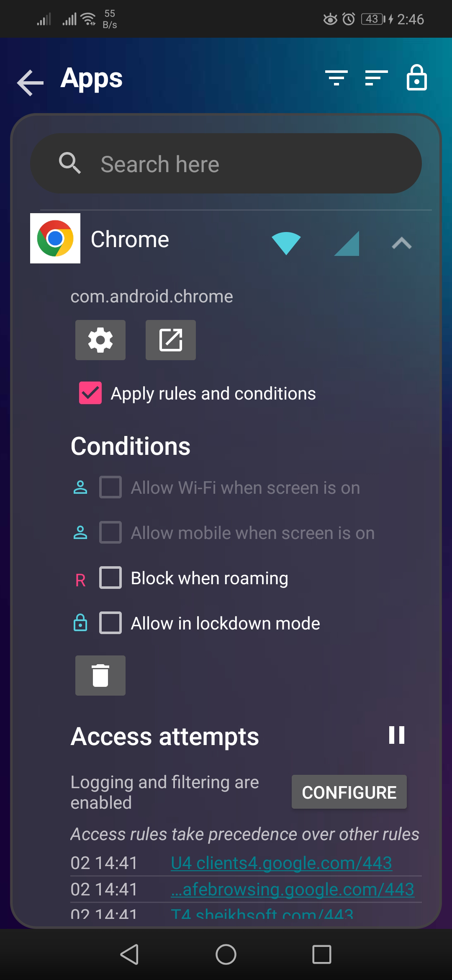The image size is (452, 980).
Task: Open the clients4.google.com/443 access entry
Action: pyautogui.click(x=281, y=863)
